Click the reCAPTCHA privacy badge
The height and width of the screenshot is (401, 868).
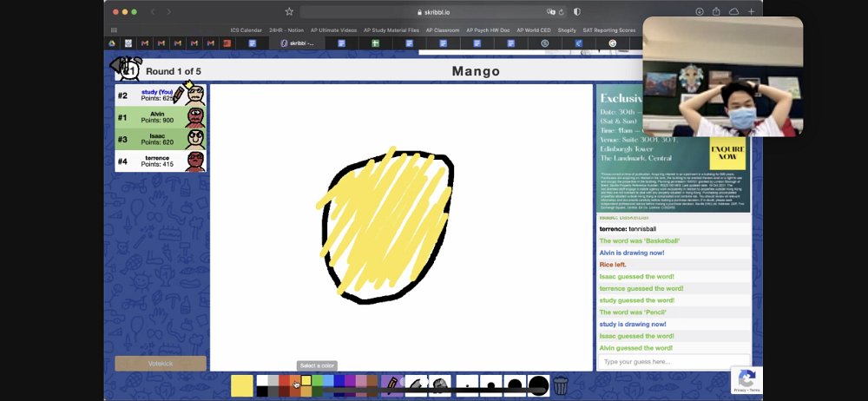click(x=746, y=380)
